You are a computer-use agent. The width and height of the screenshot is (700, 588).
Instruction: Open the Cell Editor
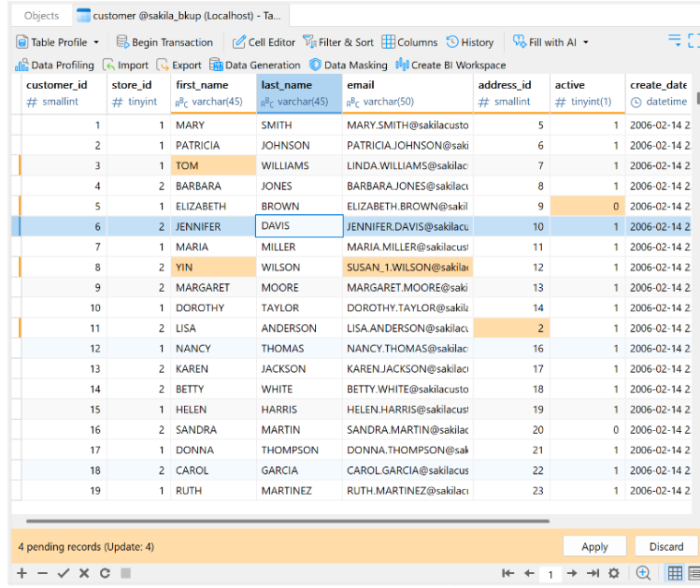[264, 42]
